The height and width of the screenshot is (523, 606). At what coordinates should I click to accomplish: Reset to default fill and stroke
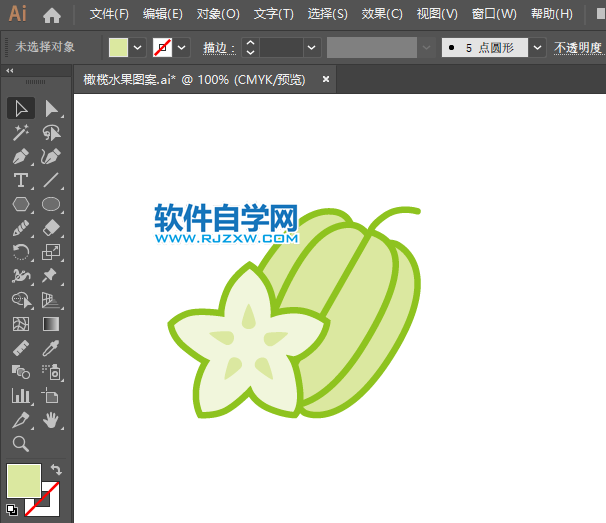(11, 509)
